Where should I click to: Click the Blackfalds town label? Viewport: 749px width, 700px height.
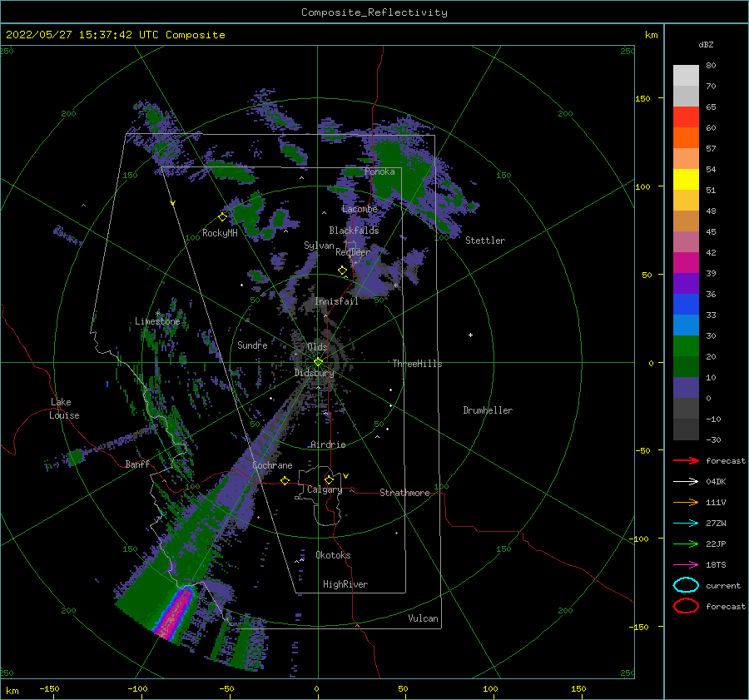click(x=354, y=231)
